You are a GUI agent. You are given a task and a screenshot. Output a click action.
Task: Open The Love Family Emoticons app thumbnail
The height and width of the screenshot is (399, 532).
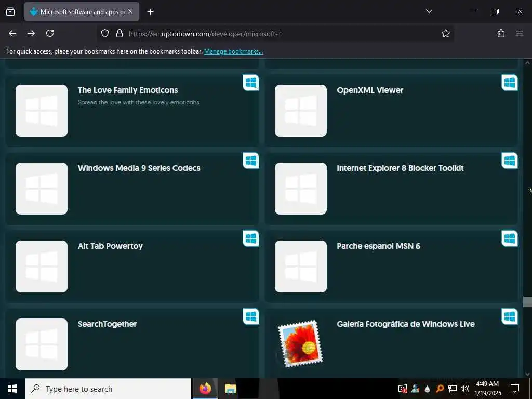[42, 111]
